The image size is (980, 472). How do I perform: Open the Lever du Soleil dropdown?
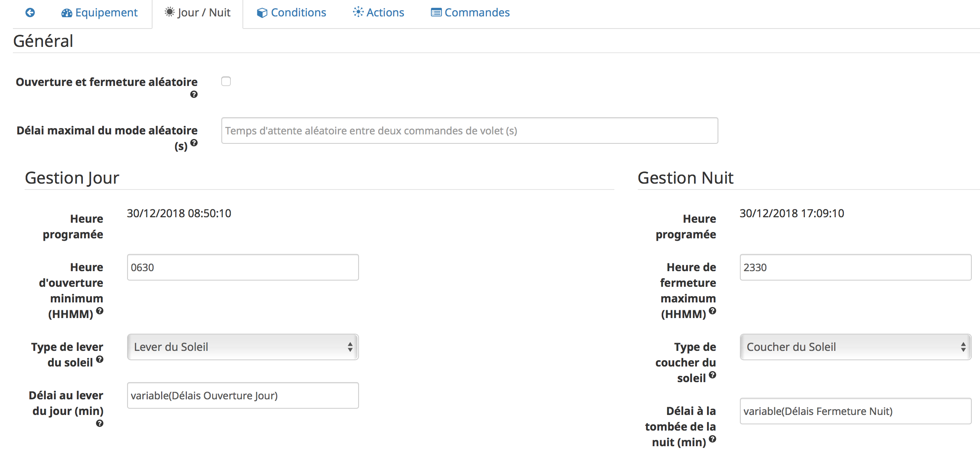243,347
